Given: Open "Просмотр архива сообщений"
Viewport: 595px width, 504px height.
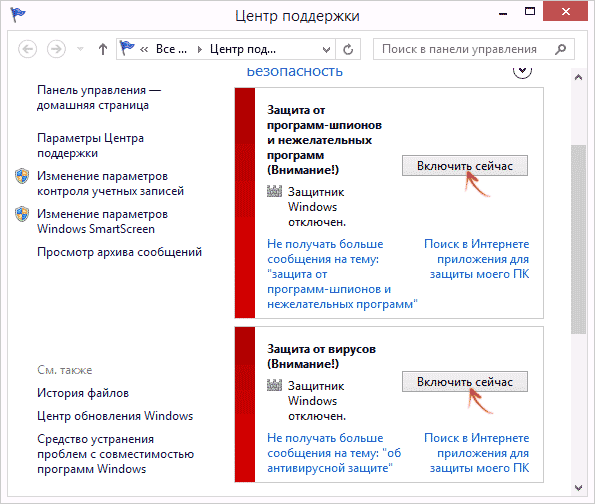Looking at the screenshot, I should click(x=120, y=252).
